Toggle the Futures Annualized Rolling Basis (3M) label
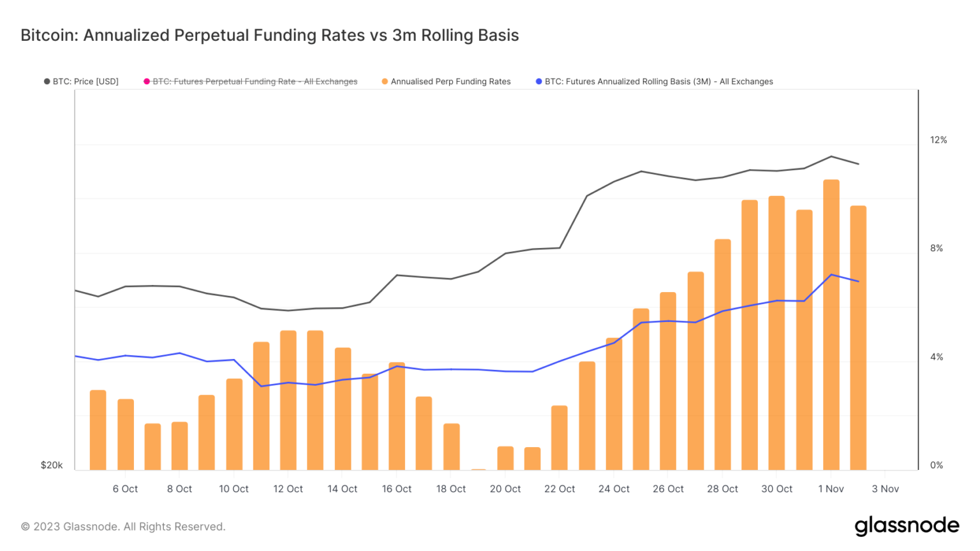The height and width of the screenshot is (551, 980). [658, 82]
